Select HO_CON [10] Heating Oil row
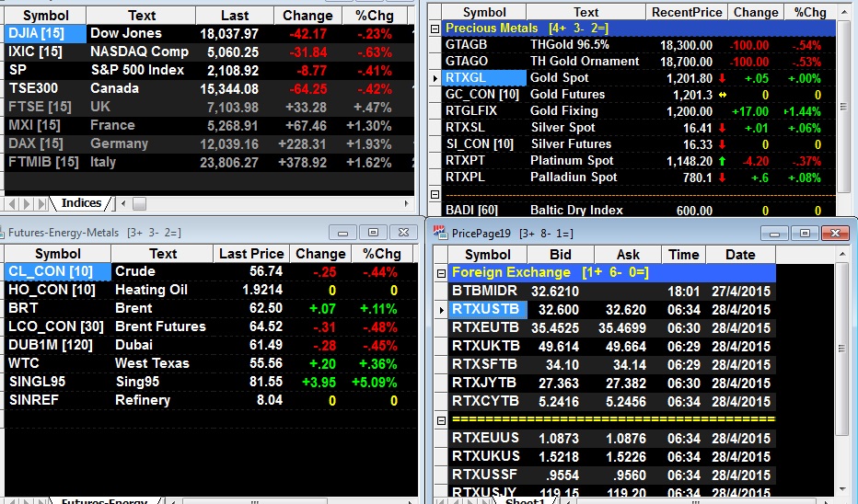858x504 pixels. [211, 290]
